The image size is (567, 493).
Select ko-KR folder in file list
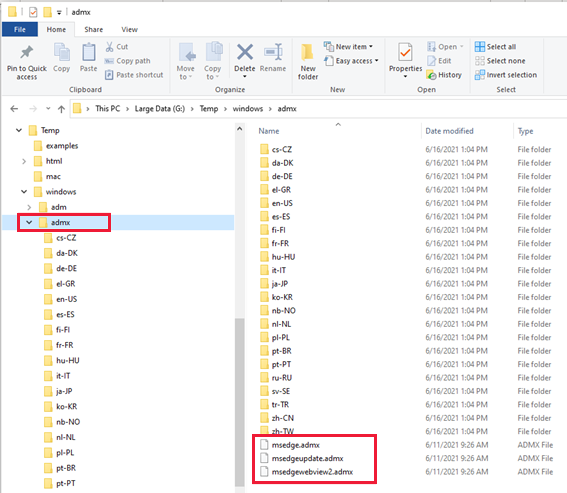point(276,297)
